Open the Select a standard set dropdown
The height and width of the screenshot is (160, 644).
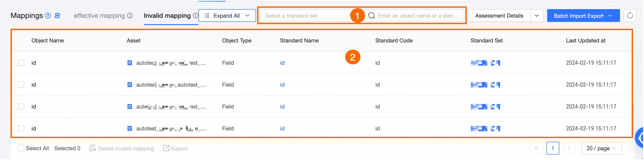(x=308, y=15)
